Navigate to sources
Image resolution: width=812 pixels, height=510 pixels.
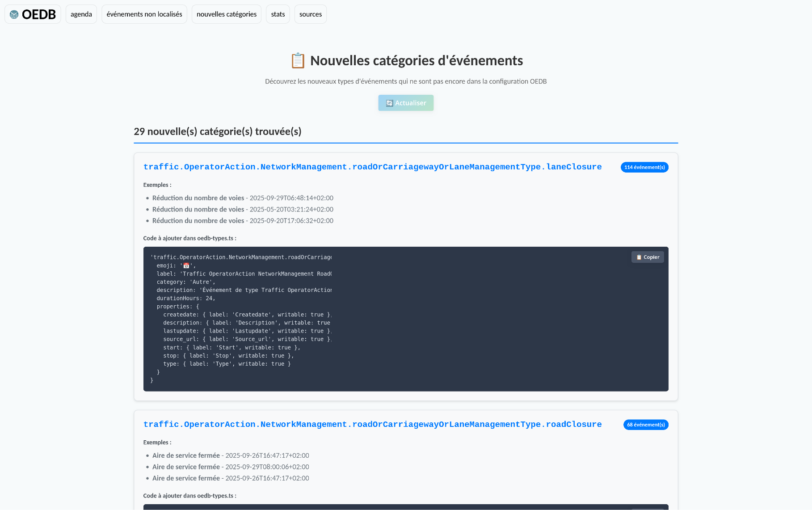pyautogui.click(x=311, y=14)
